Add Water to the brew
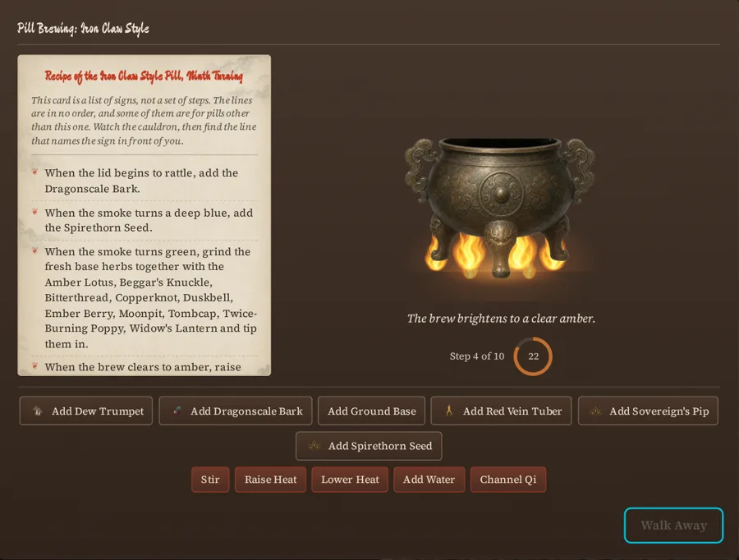 (x=429, y=480)
